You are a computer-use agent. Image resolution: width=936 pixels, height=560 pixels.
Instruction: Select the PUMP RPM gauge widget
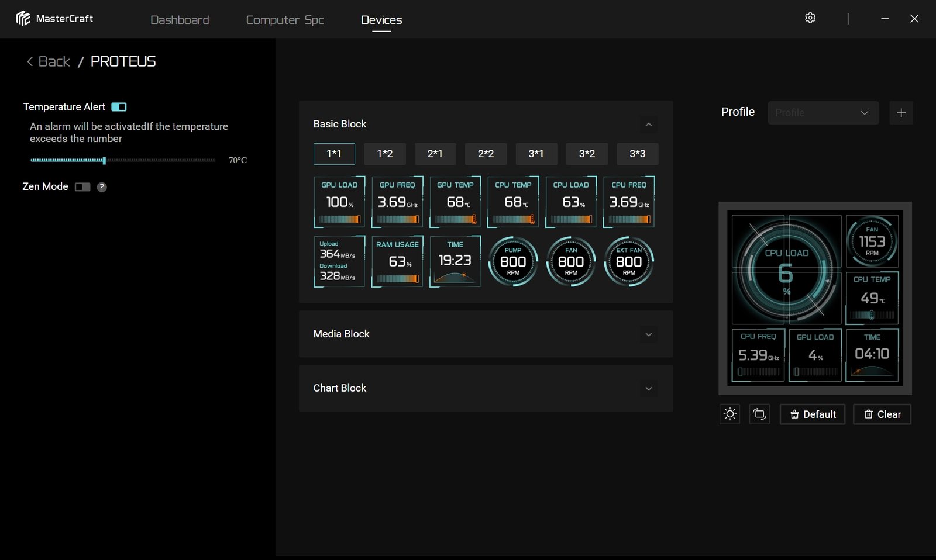[513, 261]
